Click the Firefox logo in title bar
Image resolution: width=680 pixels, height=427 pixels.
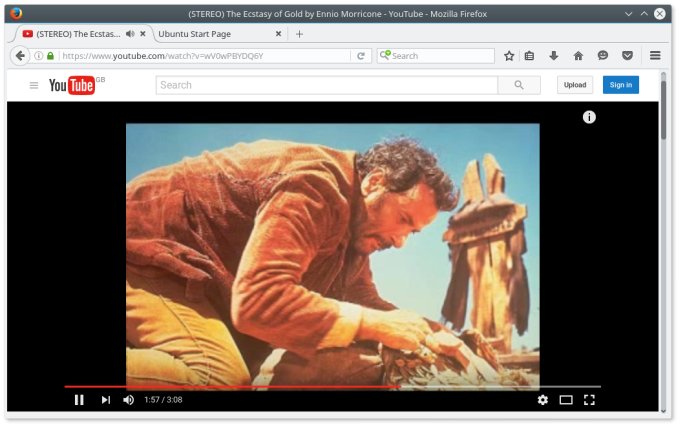[16, 13]
